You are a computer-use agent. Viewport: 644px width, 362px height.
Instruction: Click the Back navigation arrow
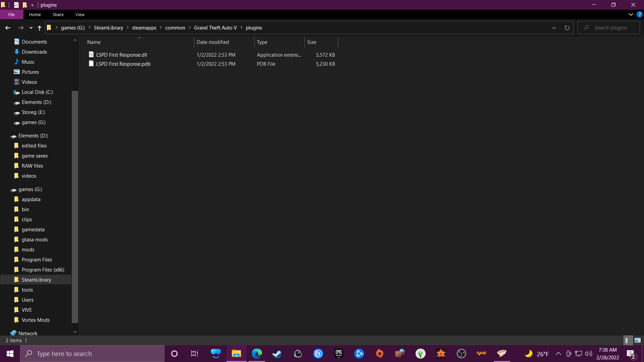point(8,28)
